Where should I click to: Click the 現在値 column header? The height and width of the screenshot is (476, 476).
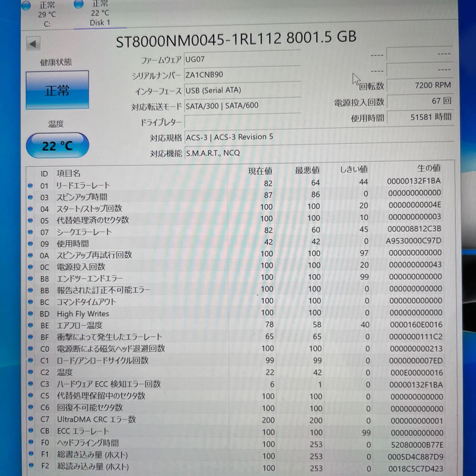point(260,171)
